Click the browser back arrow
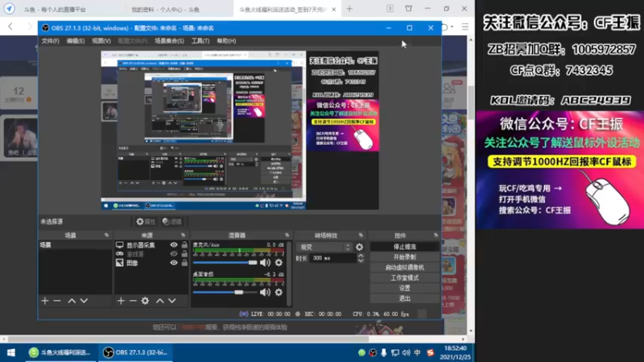The width and height of the screenshot is (644, 362). coord(10,27)
